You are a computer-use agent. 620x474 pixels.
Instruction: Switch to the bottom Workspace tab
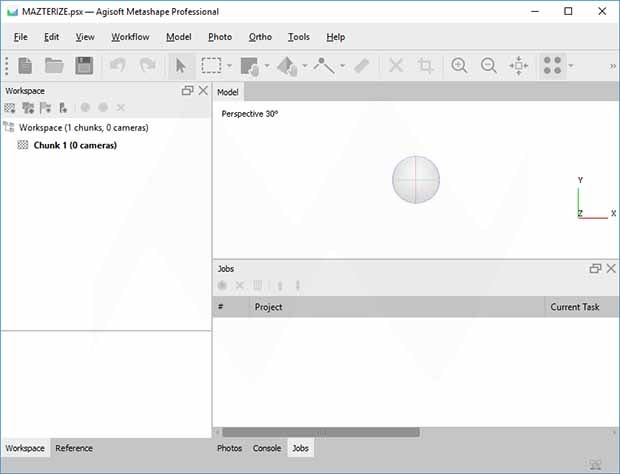coord(25,448)
